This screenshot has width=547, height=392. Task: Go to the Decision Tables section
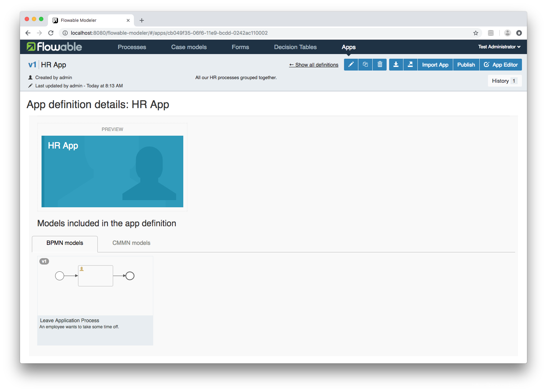pyautogui.click(x=295, y=47)
